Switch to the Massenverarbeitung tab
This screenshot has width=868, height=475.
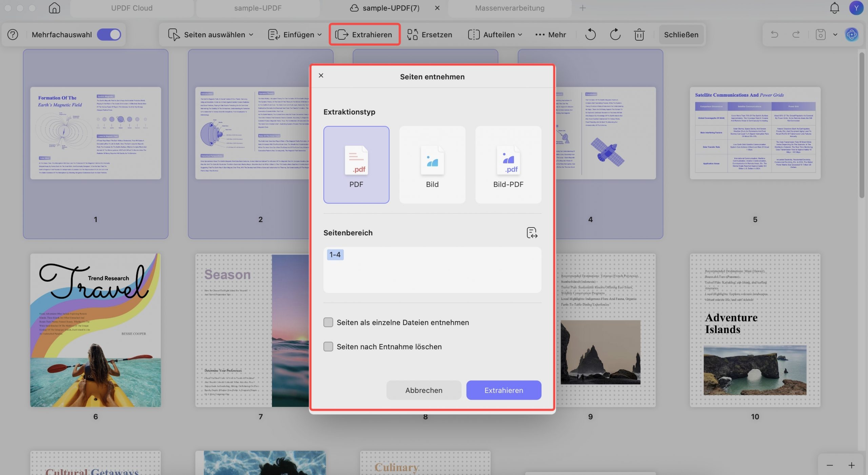(510, 8)
